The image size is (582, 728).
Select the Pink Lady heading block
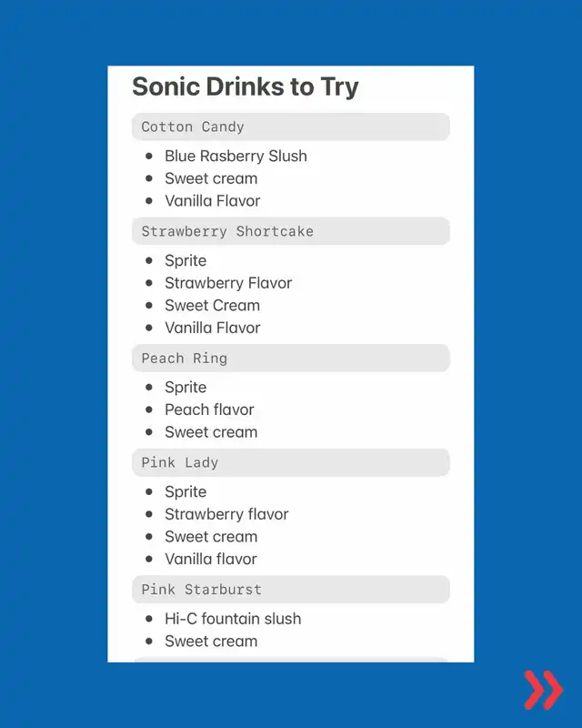291,462
